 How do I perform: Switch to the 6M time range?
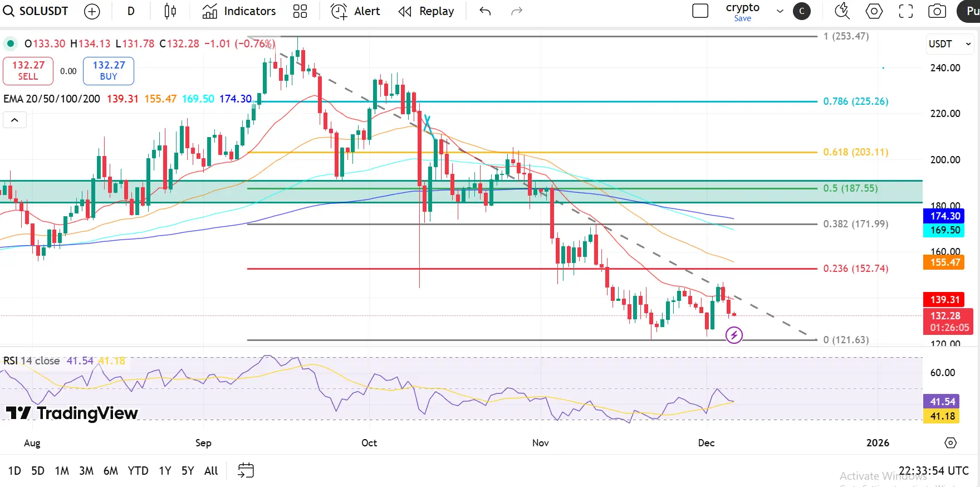click(111, 471)
